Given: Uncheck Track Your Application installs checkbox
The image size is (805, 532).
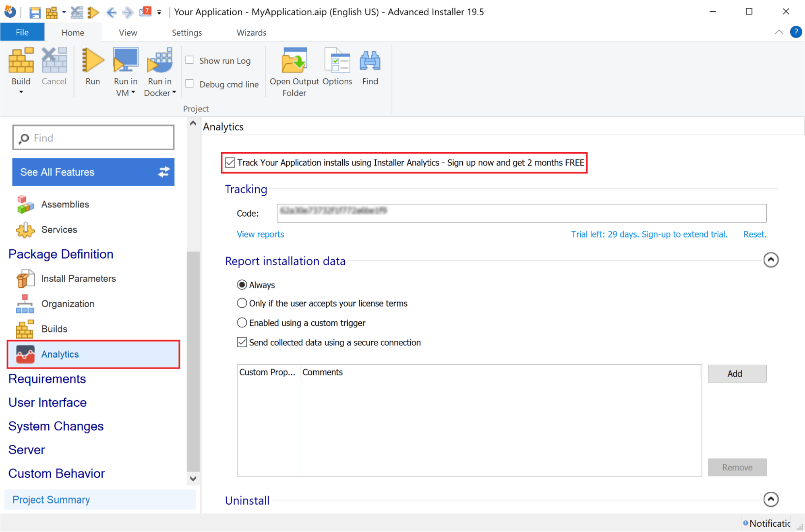Looking at the screenshot, I should (x=230, y=163).
